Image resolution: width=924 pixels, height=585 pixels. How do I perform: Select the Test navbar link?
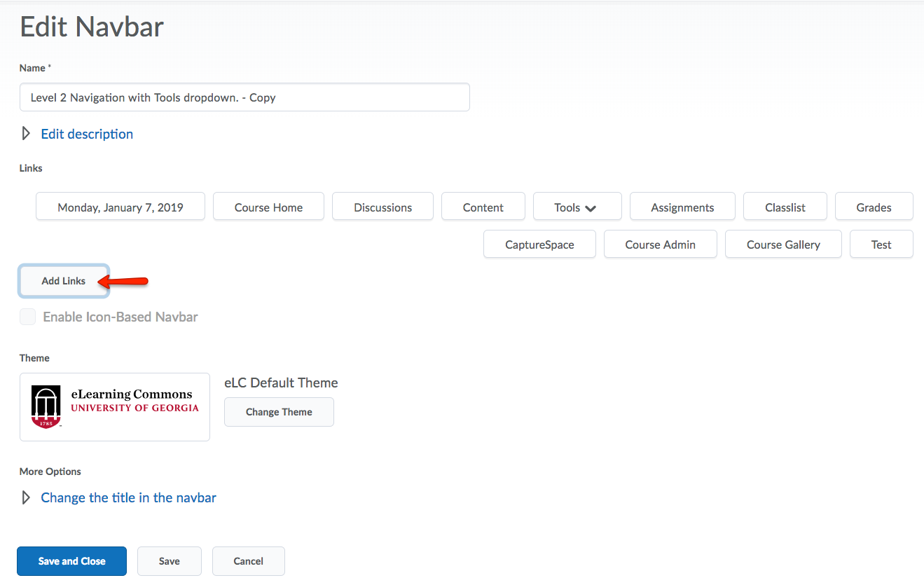point(881,245)
